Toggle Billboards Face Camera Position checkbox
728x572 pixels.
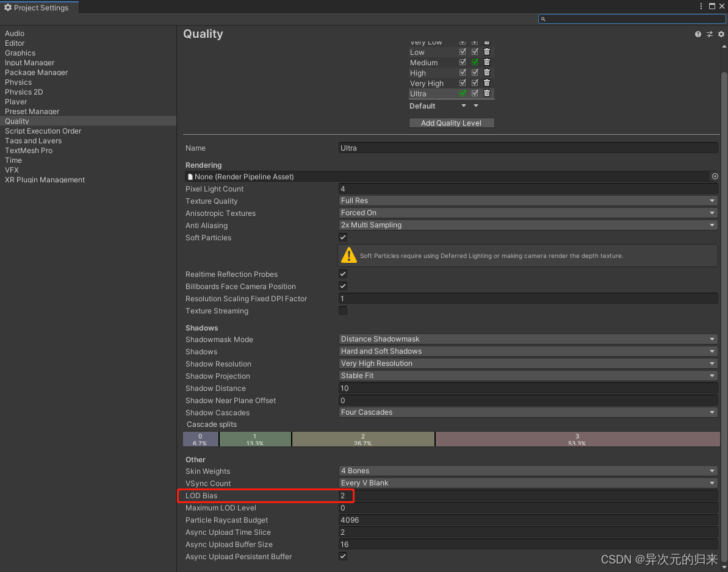pos(343,286)
